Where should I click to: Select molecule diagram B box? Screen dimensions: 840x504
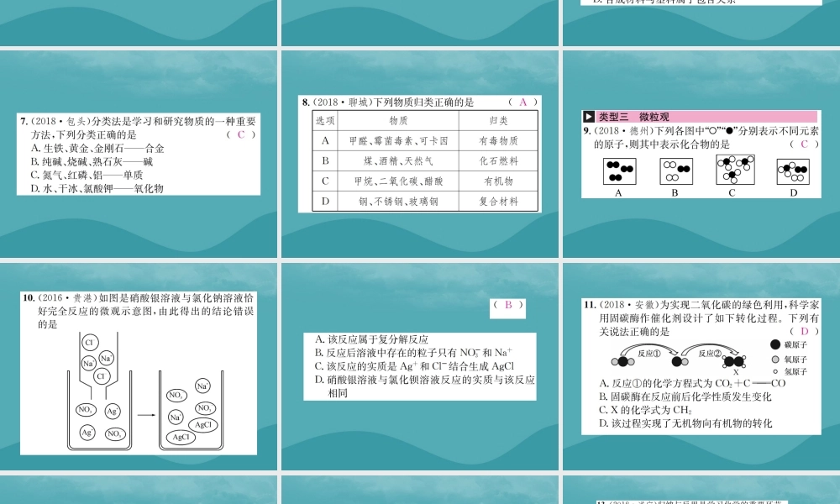pos(675,171)
